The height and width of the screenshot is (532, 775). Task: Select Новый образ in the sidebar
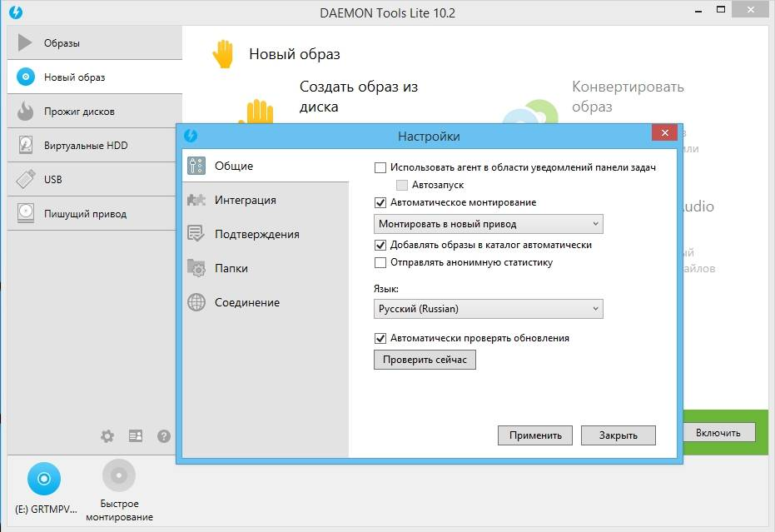94,77
